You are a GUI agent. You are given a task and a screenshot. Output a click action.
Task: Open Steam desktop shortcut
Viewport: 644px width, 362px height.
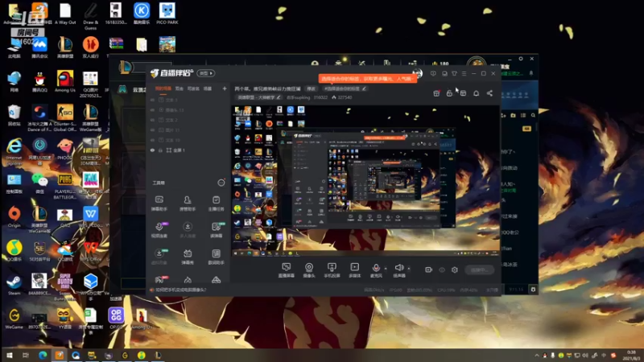(14, 285)
